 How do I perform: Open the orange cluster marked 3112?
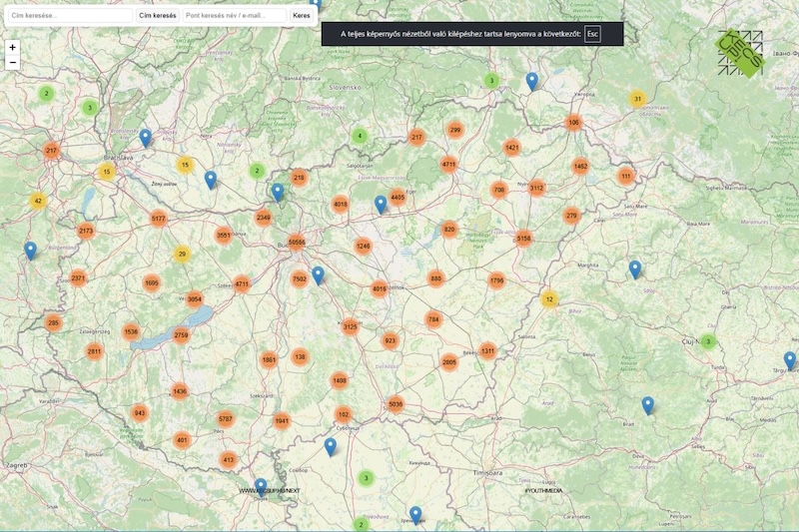point(536,188)
